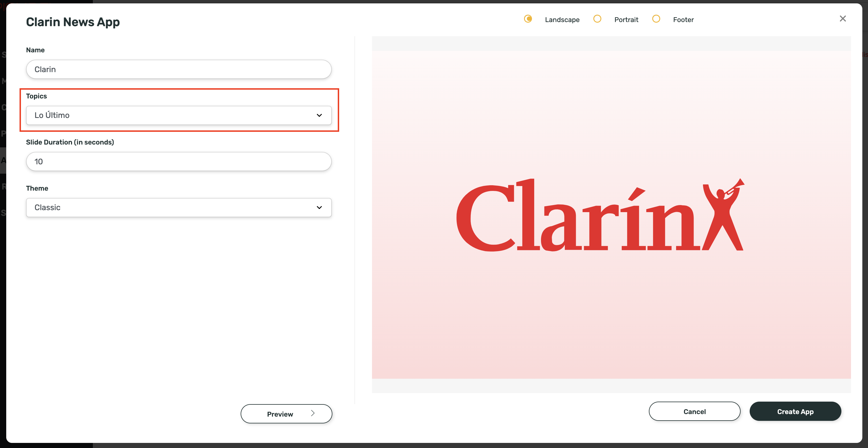Click the Name field label
This screenshot has width=868, height=448.
click(x=35, y=50)
